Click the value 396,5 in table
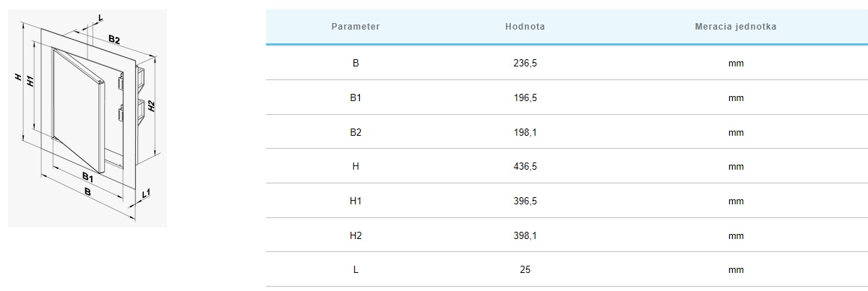Screen dimensions: 868x291 coord(525,201)
